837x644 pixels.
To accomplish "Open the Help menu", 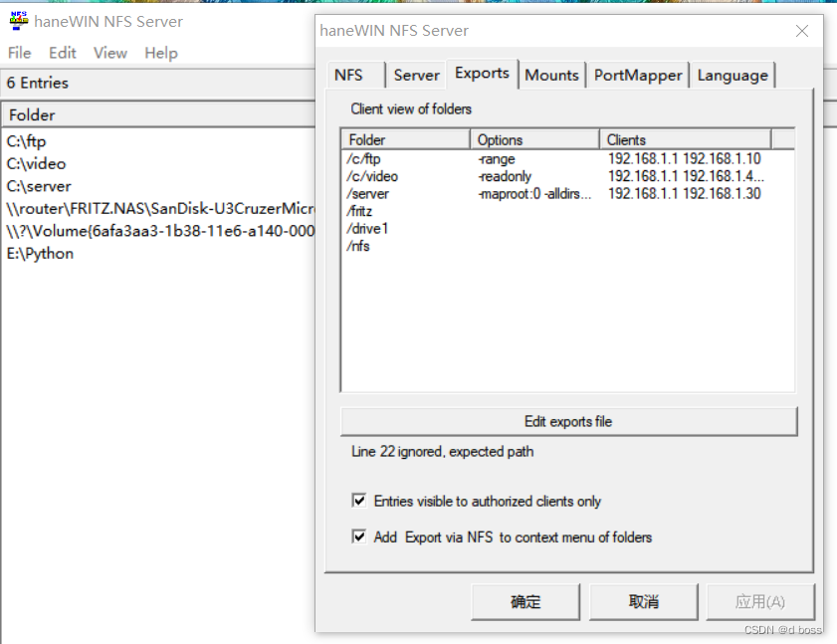I will point(160,53).
